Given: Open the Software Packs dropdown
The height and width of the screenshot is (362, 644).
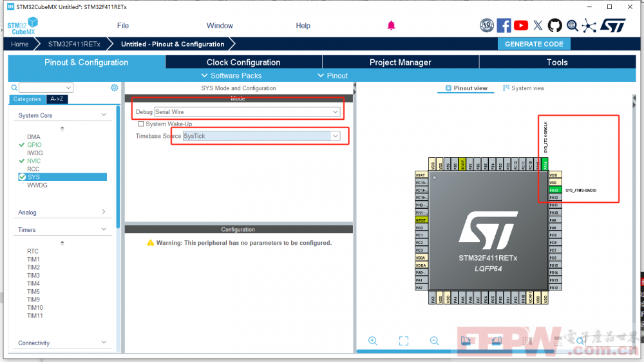Looking at the screenshot, I should coord(231,75).
